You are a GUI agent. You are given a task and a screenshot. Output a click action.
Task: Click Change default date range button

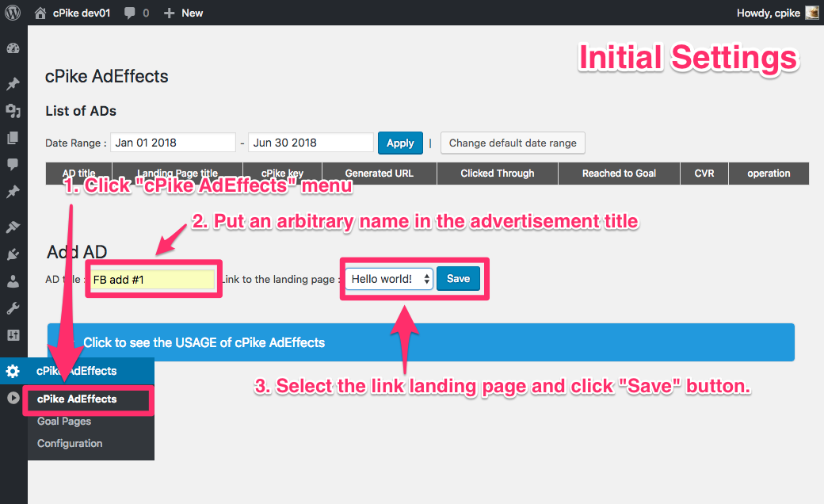[x=513, y=143]
